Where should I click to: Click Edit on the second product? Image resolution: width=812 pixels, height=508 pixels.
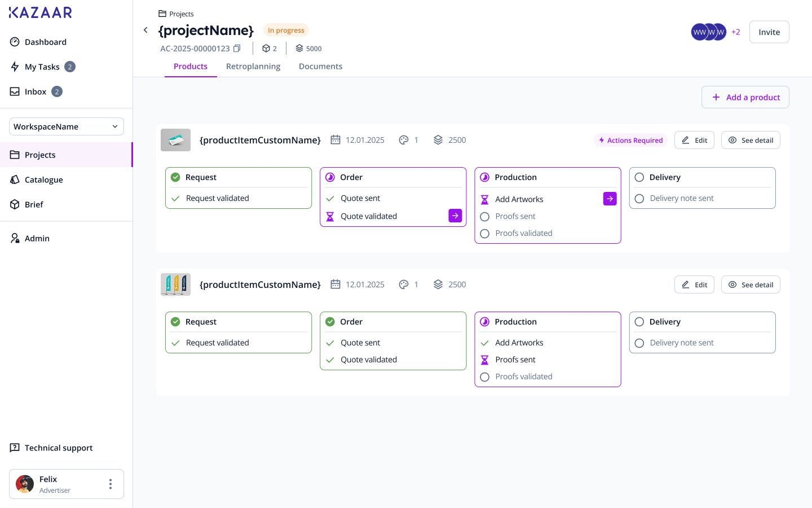(695, 284)
